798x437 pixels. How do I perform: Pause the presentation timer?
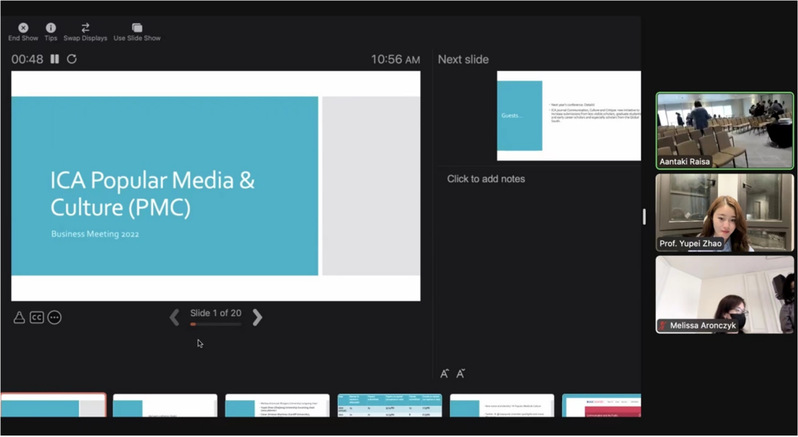click(55, 60)
